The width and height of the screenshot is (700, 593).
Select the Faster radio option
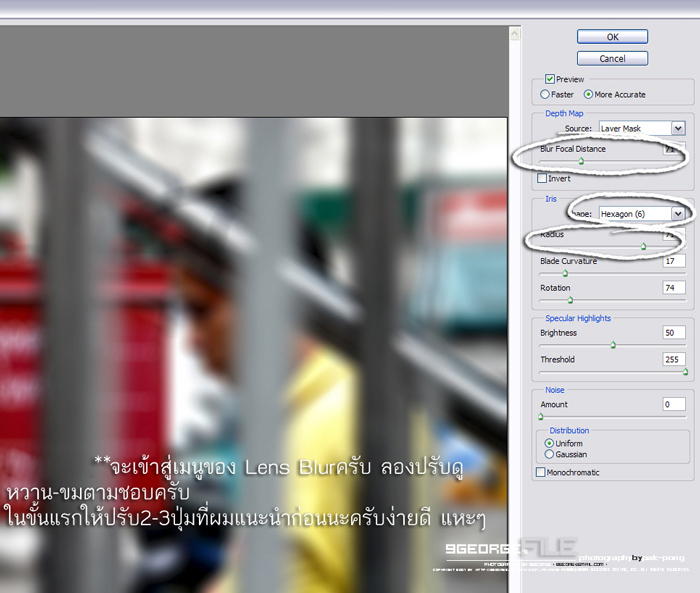click(x=545, y=94)
